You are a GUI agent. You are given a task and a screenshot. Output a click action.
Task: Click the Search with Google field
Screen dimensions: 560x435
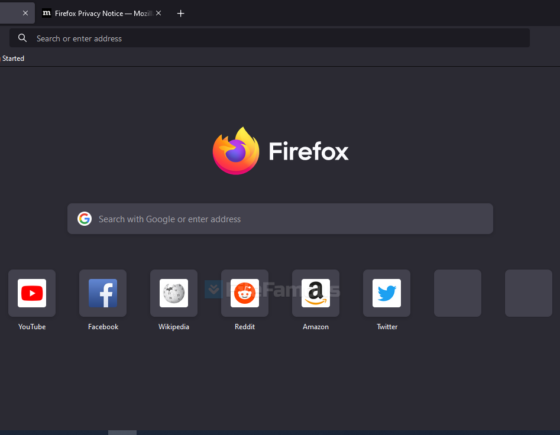(x=280, y=219)
